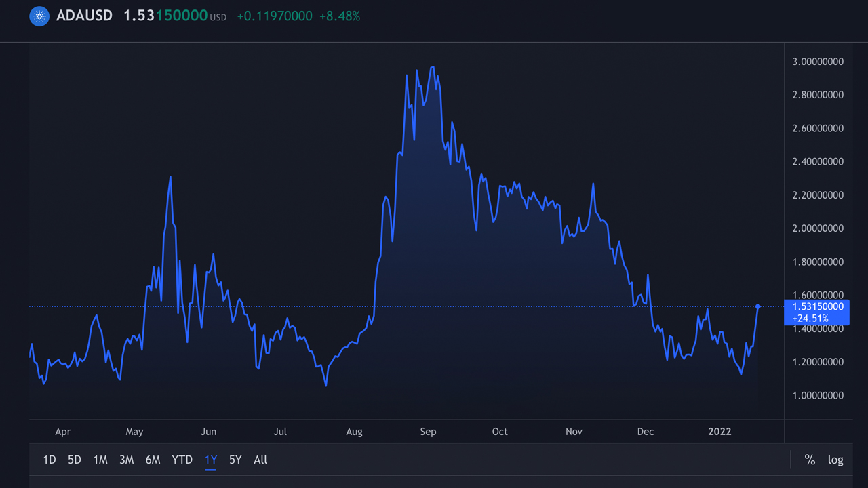Click the blue dot at chart's latest point
The image size is (868, 488).
tap(757, 307)
